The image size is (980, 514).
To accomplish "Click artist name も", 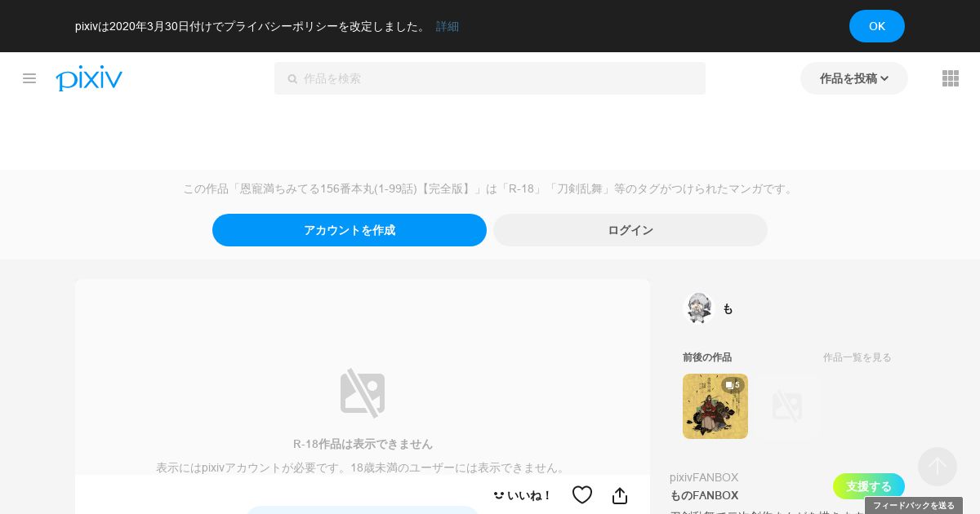I will pos(728,308).
